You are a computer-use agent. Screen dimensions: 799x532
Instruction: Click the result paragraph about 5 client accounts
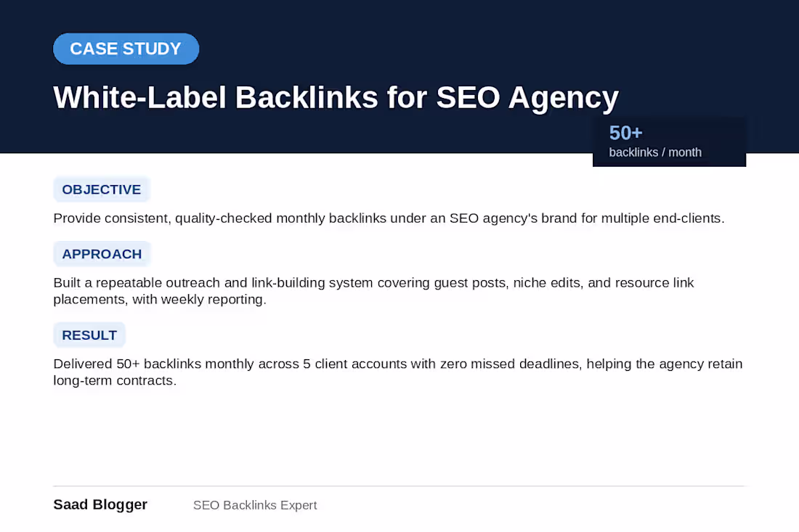click(x=397, y=372)
